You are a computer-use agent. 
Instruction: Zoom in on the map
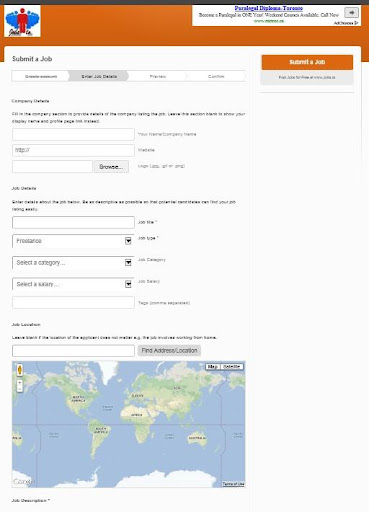point(20,383)
